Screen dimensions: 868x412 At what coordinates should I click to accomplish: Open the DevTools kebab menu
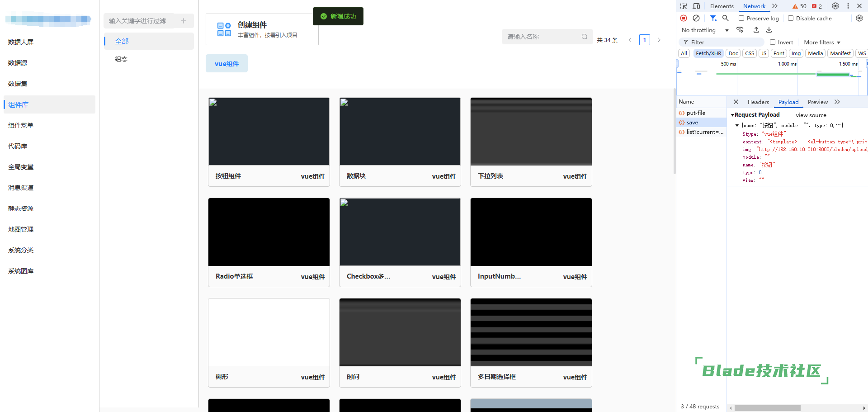click(x=848, y=6)
